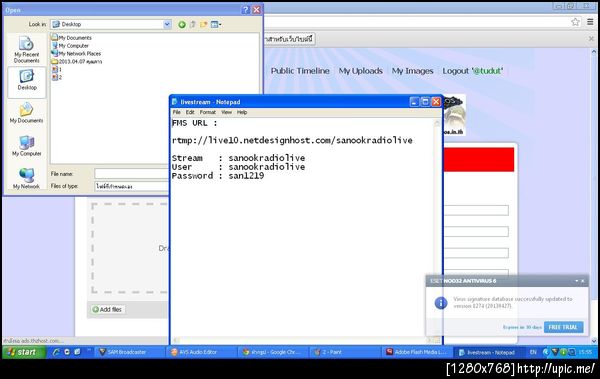Select My Computer in the places bar
The image size is (600, 379).
pos(26,146)
